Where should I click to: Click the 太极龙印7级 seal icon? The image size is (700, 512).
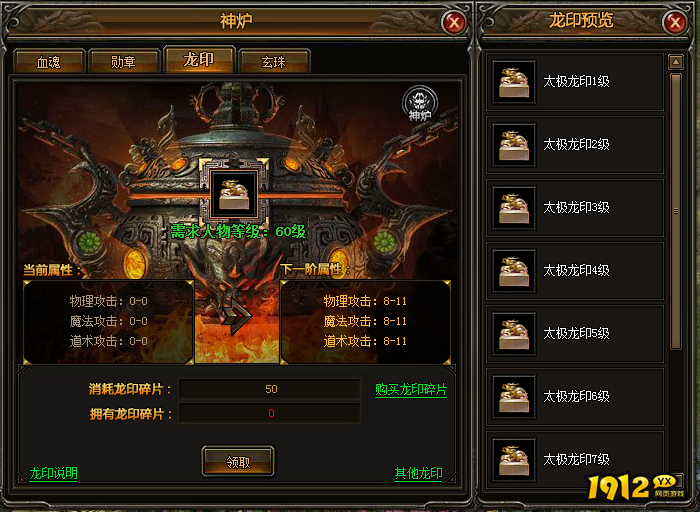click(x=514, y=460)
